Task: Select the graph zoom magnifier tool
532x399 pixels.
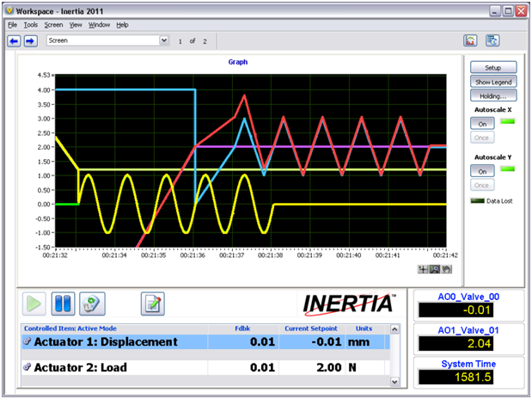Action: pos(433,269)
